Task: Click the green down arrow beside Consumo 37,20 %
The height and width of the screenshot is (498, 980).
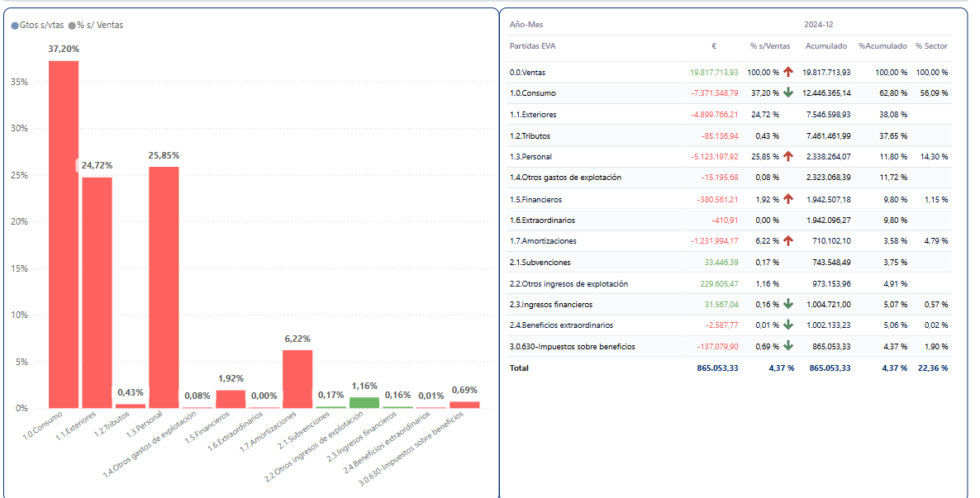Action: tap(788, 92)
